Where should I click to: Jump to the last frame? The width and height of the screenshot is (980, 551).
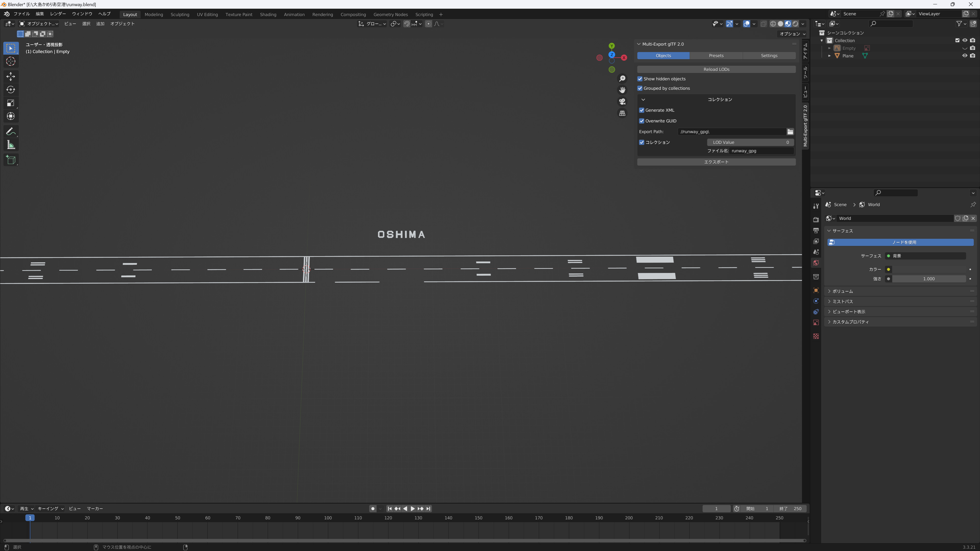click(x=428, y=509)
